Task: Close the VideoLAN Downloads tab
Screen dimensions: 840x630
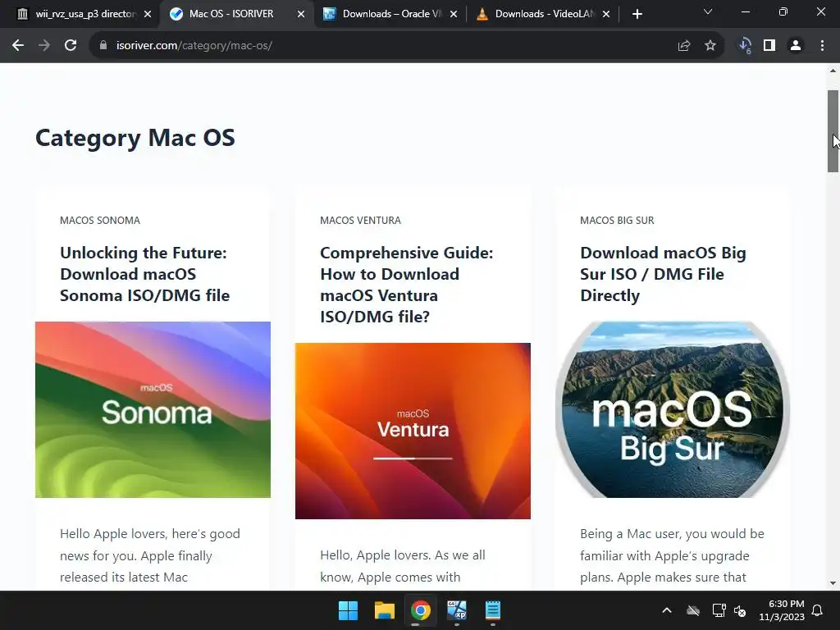Action: (x=606, y=15)
